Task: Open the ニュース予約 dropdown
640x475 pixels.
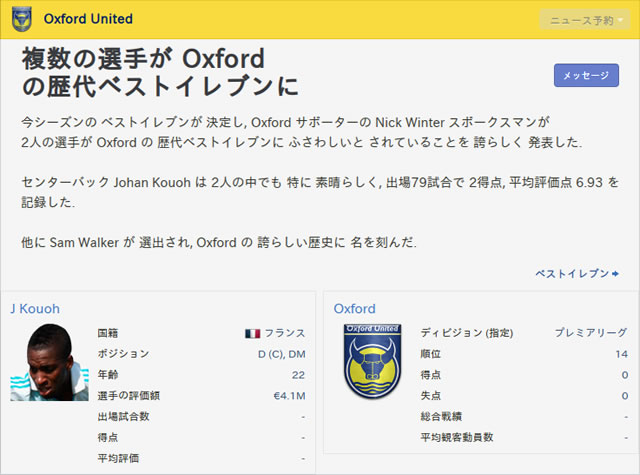Action: tap(585, 20)
